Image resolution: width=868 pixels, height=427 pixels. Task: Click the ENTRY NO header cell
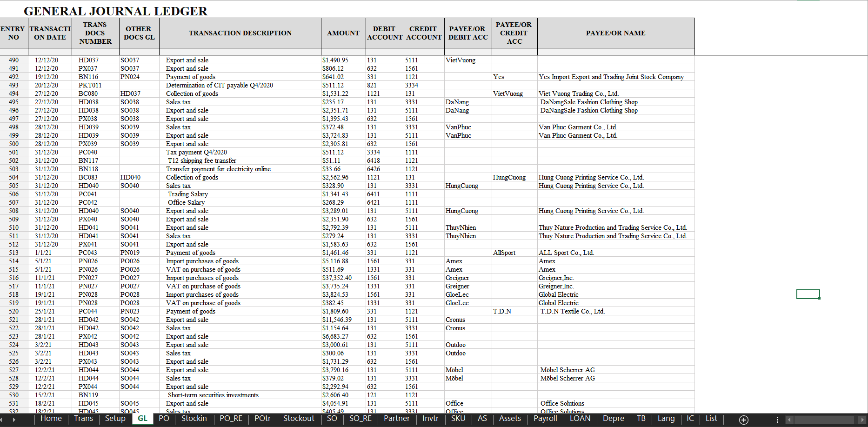[x=13, y=33]
